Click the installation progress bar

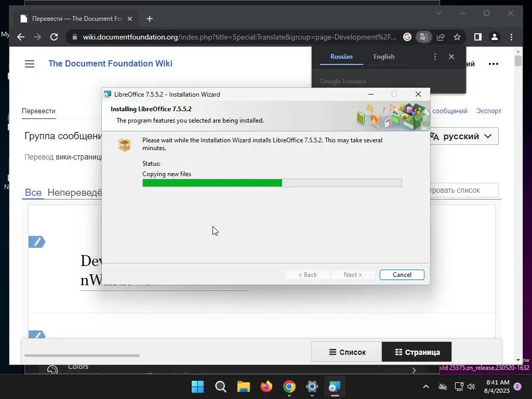(272, 183)
